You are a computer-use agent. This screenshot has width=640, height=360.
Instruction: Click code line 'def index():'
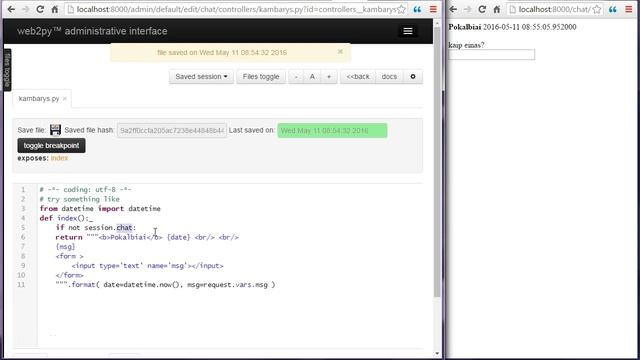(x=65, y=218)
